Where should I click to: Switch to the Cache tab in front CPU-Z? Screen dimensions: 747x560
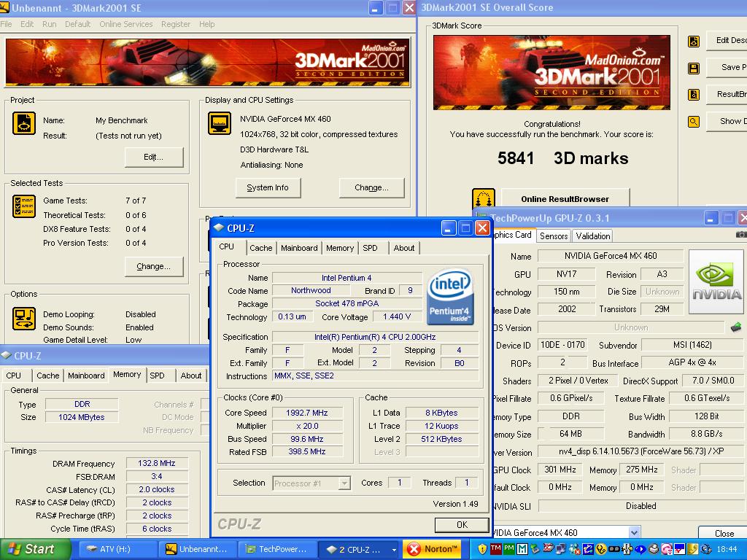(260, 248)
